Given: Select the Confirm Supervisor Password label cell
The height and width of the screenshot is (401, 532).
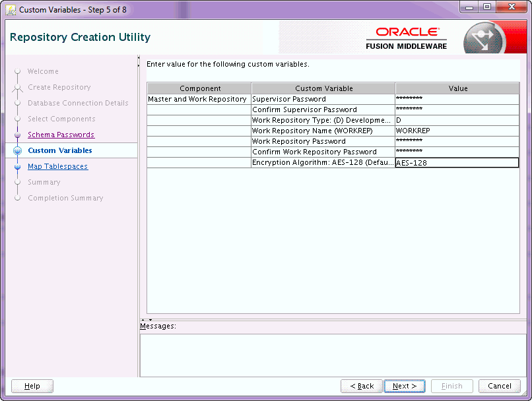Looking at the screenshot, I should pyautogui.click(x=323, y=109).
